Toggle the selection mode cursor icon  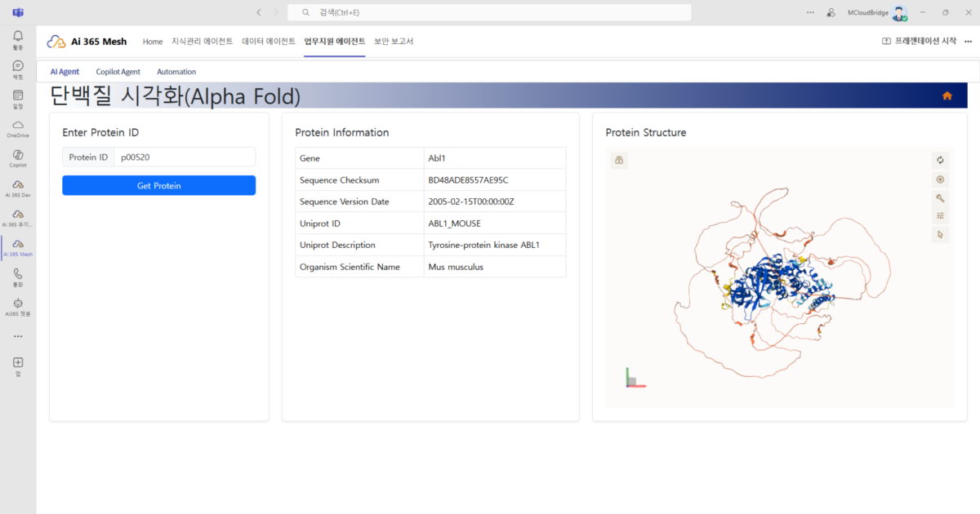click(x=940, y=235)
